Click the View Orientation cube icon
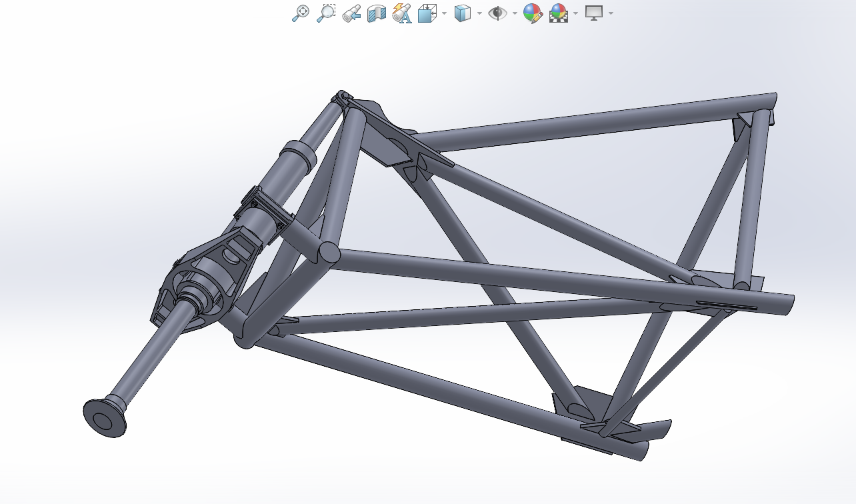This screenshot has height=504, width=856. tap(427, 13)
